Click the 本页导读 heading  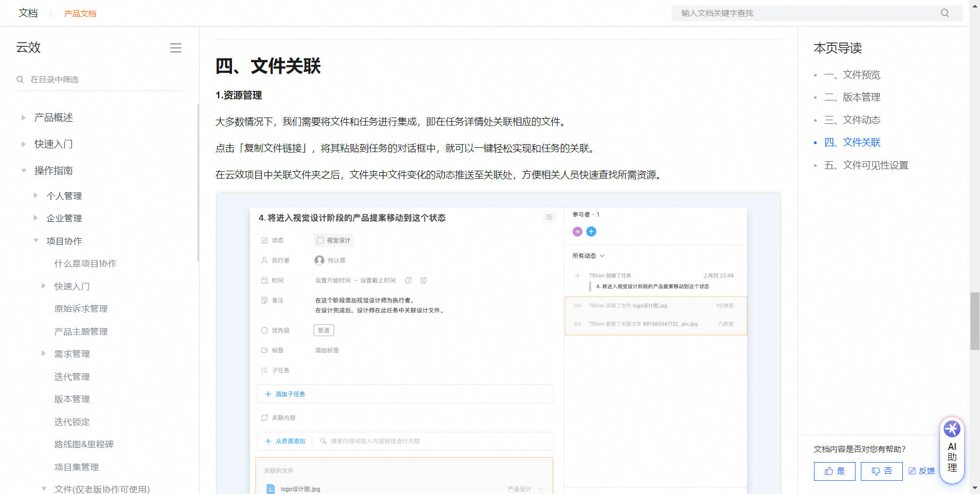click(838, 48)
